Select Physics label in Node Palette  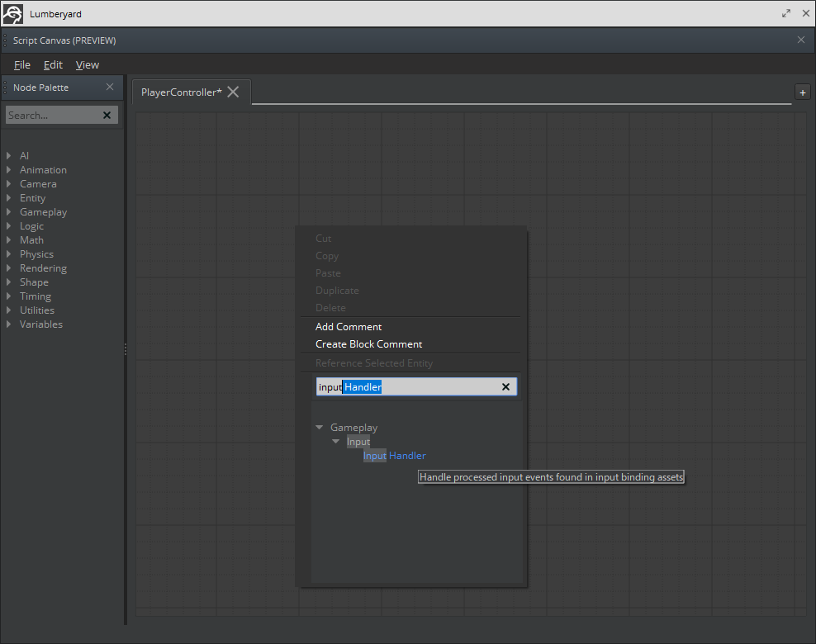click(36, 253)
